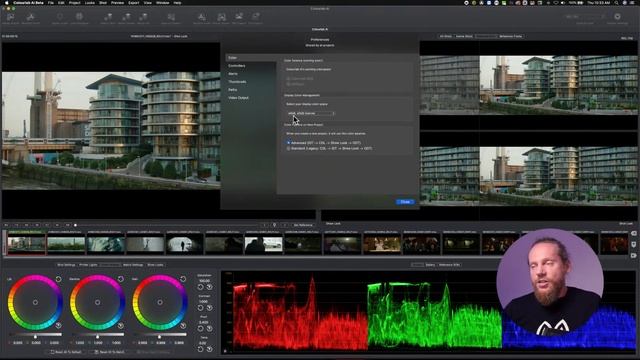Reset the Gamma color wheel

click(120, 279)
